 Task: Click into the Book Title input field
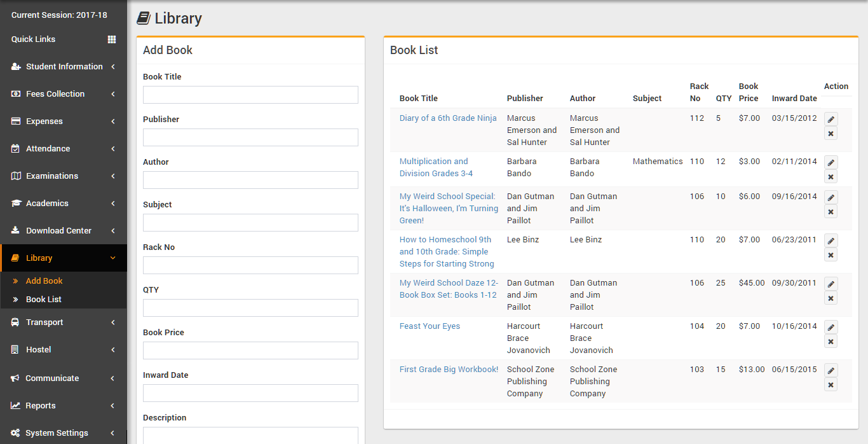pyautogui.click(x=250, y=95)
